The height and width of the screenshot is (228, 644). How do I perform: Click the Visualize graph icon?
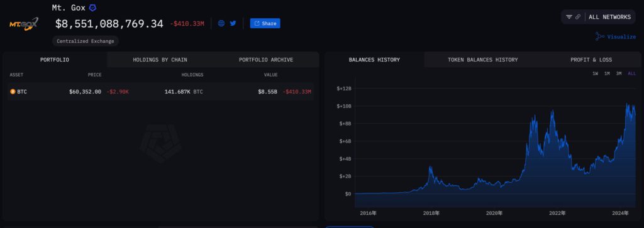pos(599,36)
